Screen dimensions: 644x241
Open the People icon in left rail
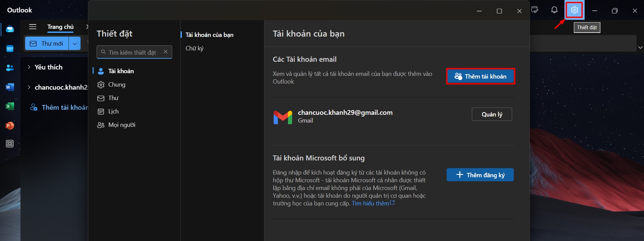tap(10, 68)
